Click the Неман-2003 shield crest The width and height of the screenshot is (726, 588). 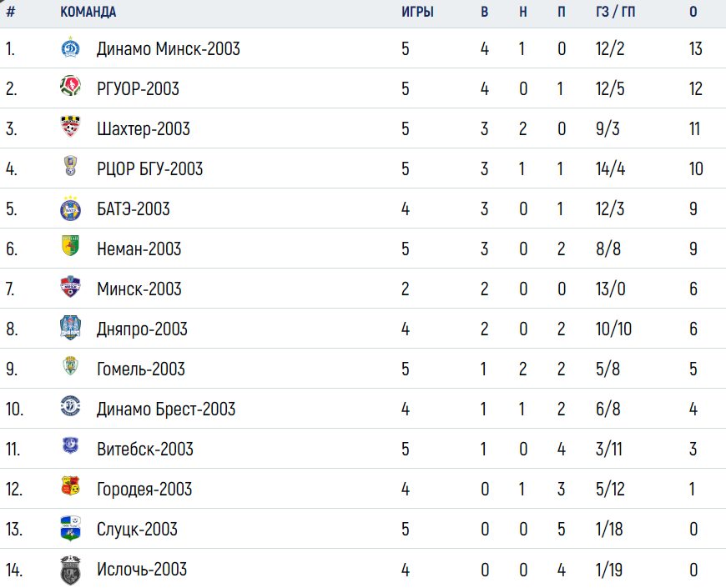point(70,246)
